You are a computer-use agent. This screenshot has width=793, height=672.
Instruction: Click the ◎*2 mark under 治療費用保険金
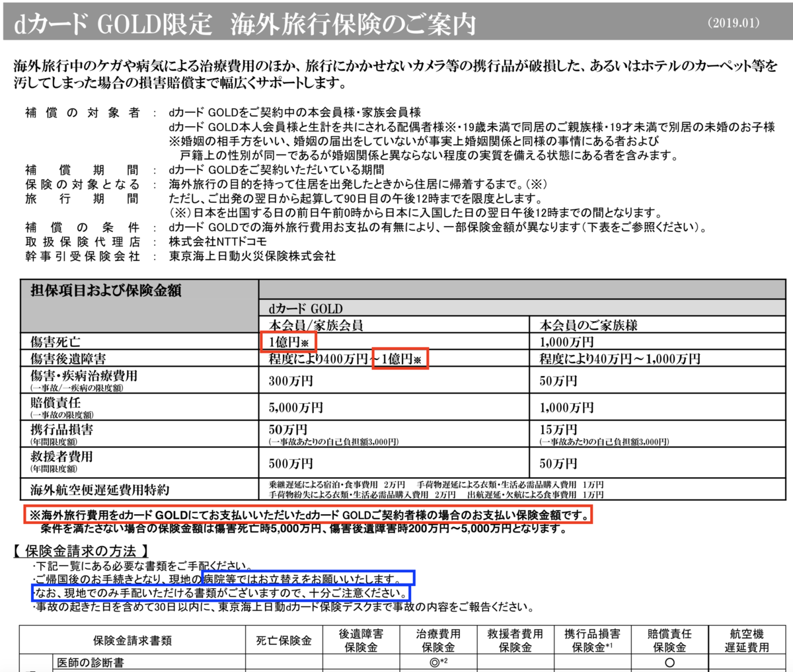438,662
